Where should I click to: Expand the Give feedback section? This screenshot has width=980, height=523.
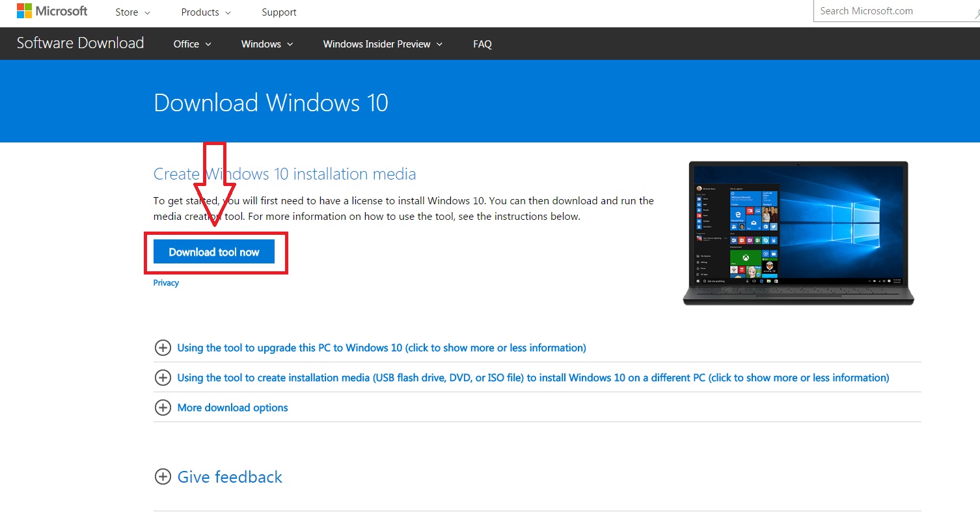tap(230, 477)
